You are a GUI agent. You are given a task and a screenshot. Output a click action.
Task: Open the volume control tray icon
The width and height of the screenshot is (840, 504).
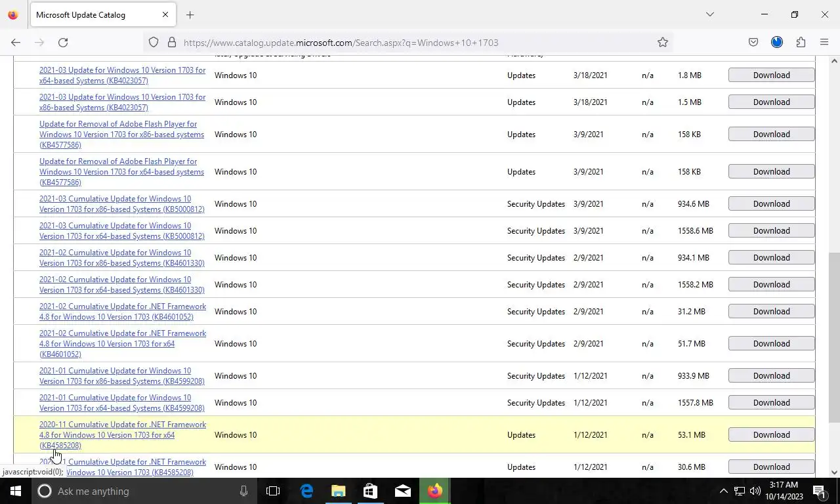click(755, 491)
